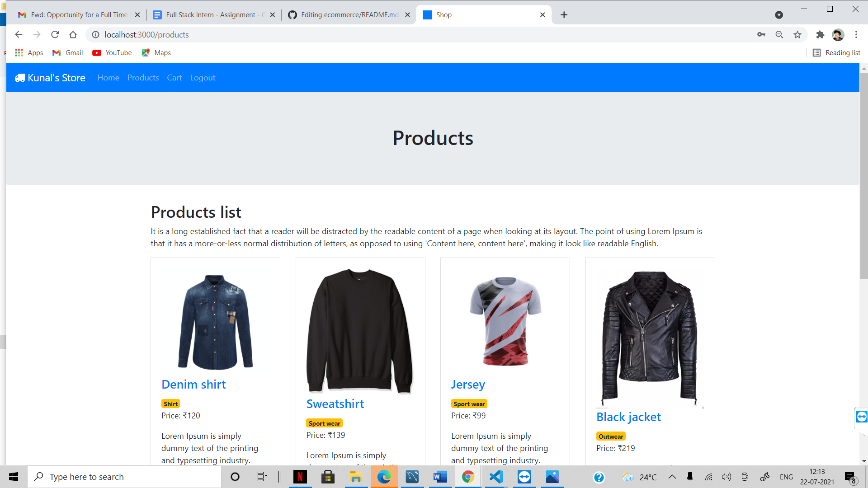Viewport: 868px width, 488px height.
Task: Launch Netflix from the taskbar
Action: (300, 477)
